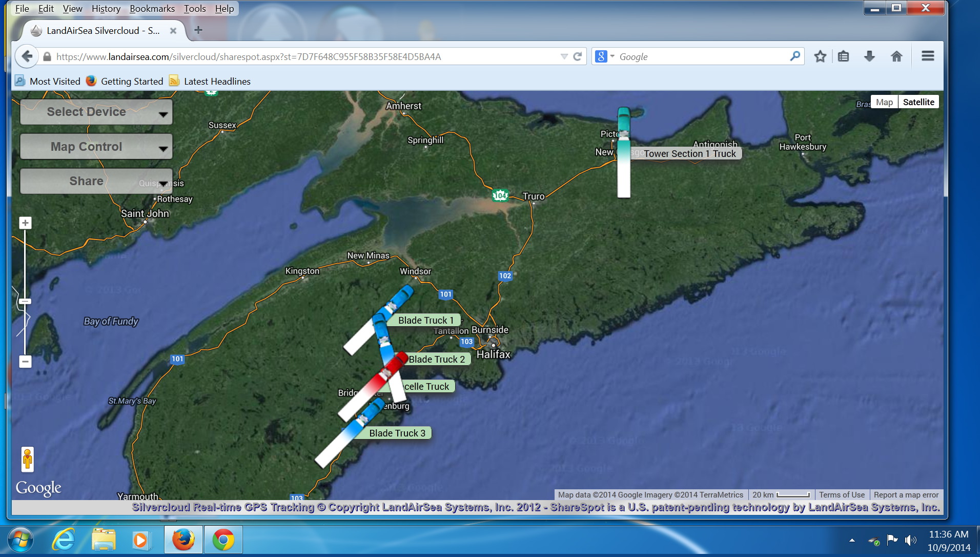Open the Windows Start button
980x557 pixels.
click(21, 540)
